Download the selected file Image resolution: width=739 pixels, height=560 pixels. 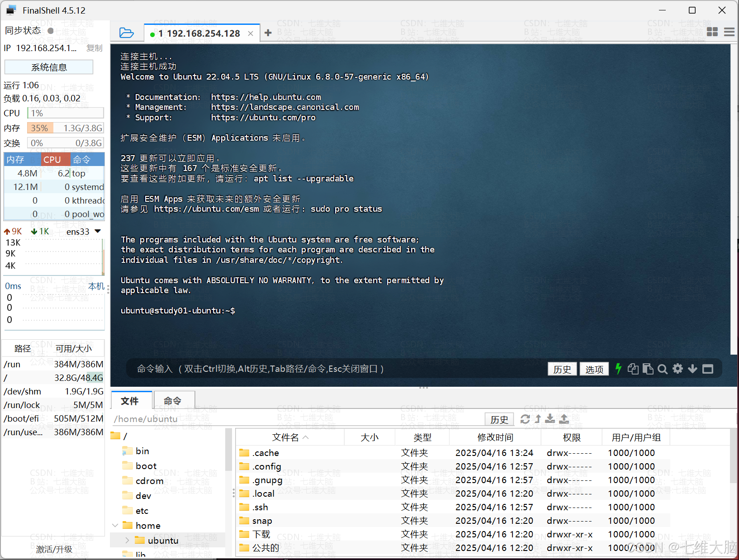pos(550,419)
